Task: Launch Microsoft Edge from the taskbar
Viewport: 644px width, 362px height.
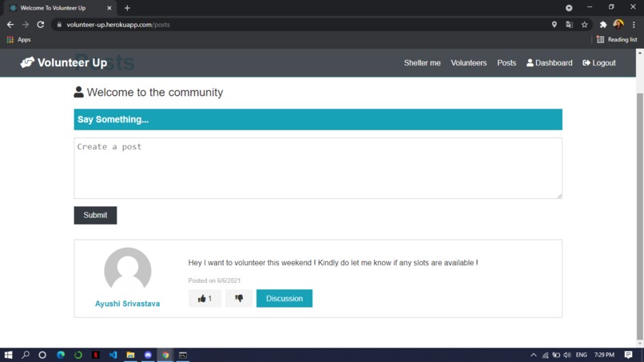Action: [61, 355]
